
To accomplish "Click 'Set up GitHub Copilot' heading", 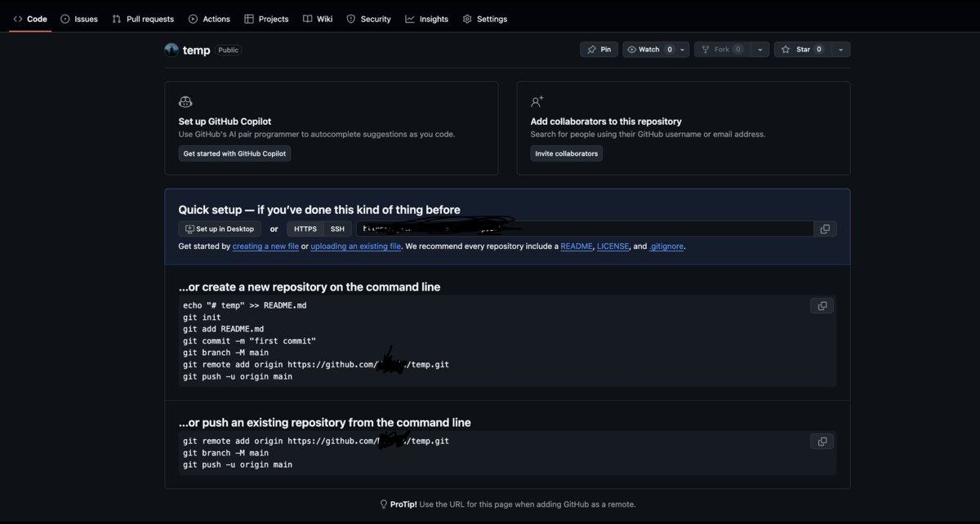I will point(225,121).
